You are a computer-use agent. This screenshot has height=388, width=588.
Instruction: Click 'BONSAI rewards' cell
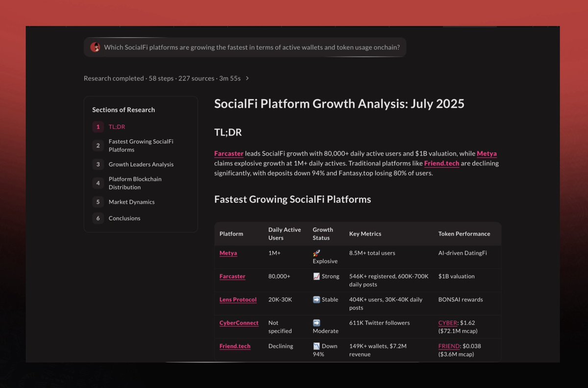pos(461,299)
